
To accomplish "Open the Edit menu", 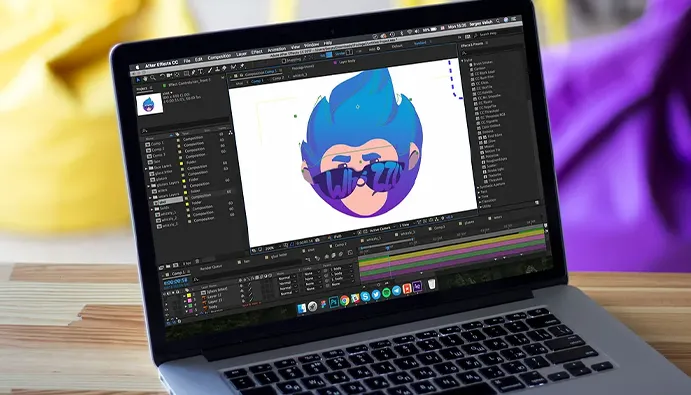I will [x=199, y=60].
